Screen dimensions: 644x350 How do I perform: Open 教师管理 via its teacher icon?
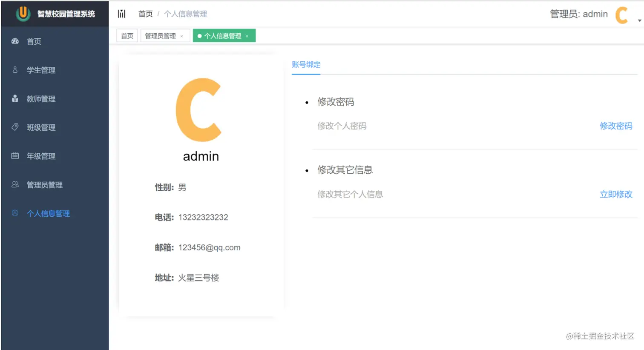click(x=14, y=98)
